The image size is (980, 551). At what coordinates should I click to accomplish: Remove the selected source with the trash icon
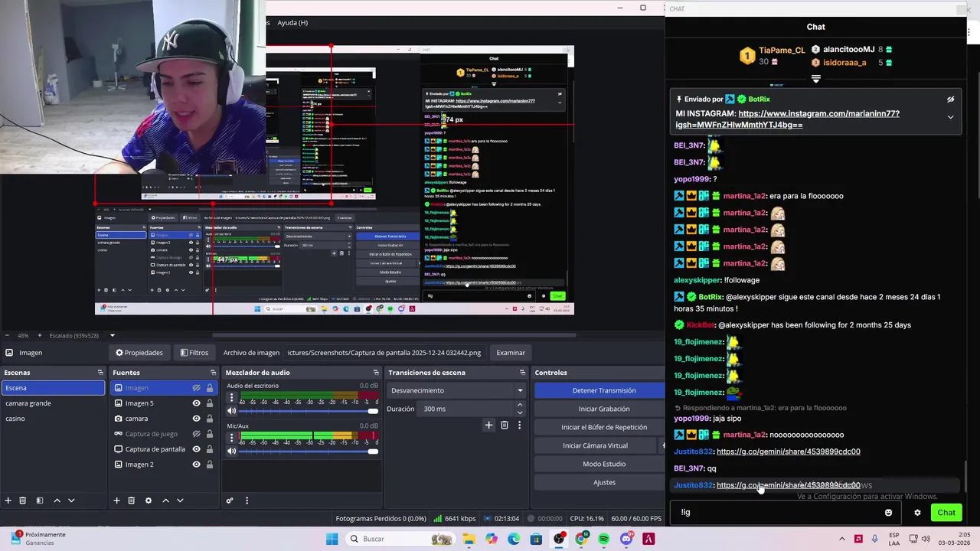[132, 500]
